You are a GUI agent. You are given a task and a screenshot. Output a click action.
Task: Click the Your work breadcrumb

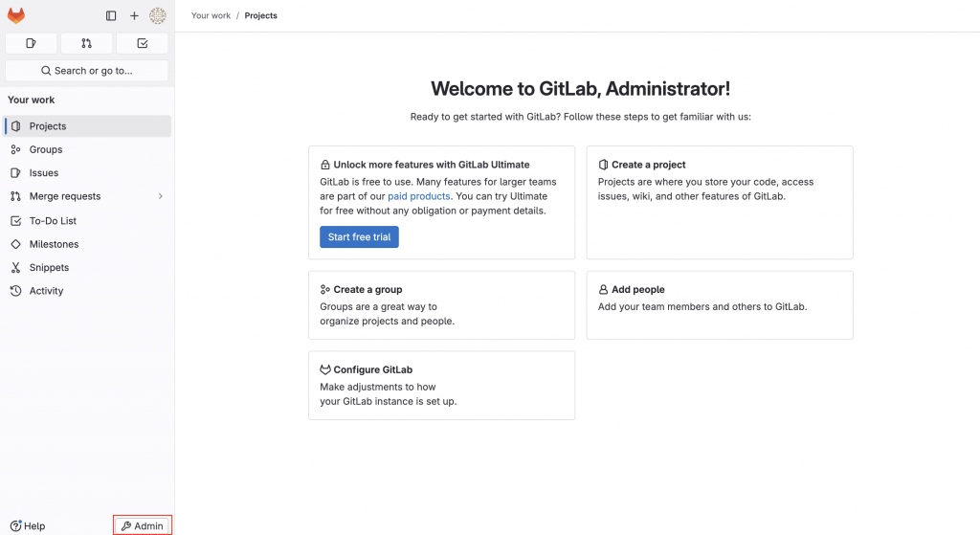pyautogui.click(x=211, y=15)
